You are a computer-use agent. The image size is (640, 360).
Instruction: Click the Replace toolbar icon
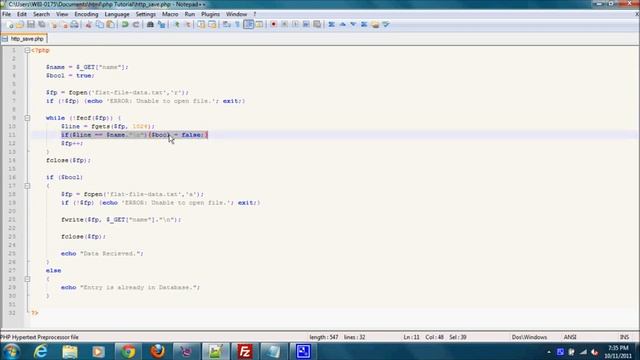pyautogui.click(x=162, y=24)
